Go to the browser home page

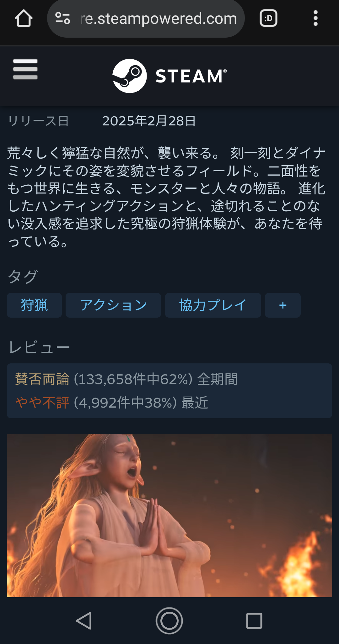[x=24, y=18]
